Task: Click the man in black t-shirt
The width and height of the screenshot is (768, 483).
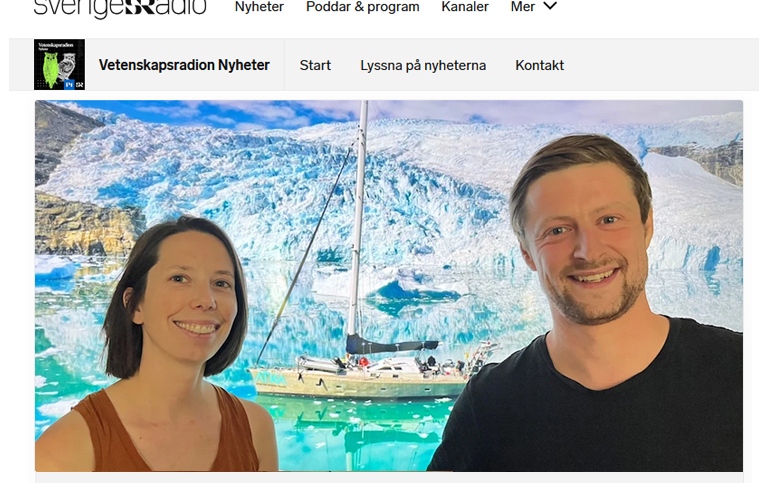Action: tap(588, 304)
